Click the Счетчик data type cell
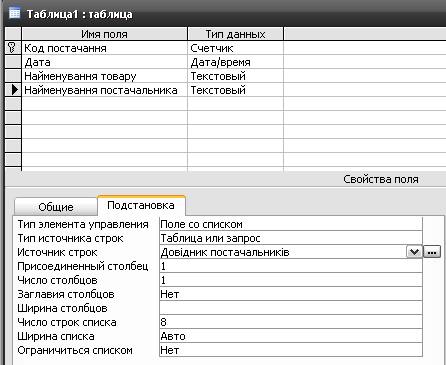This screenshot has width=446, height=365. tap(235, 48)
